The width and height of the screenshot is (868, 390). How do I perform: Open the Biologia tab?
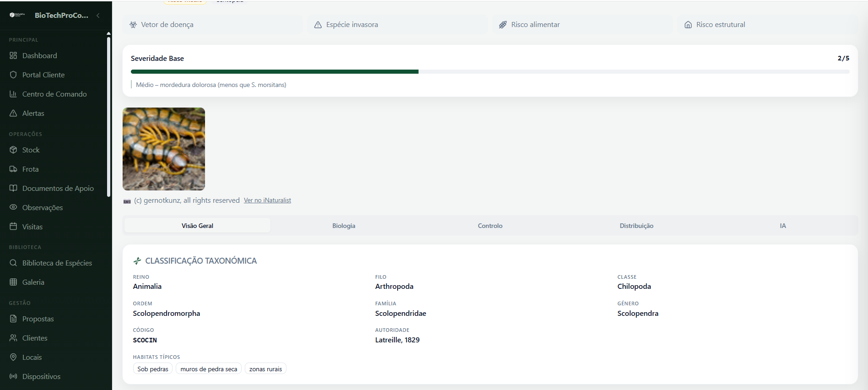coord(344,226)
